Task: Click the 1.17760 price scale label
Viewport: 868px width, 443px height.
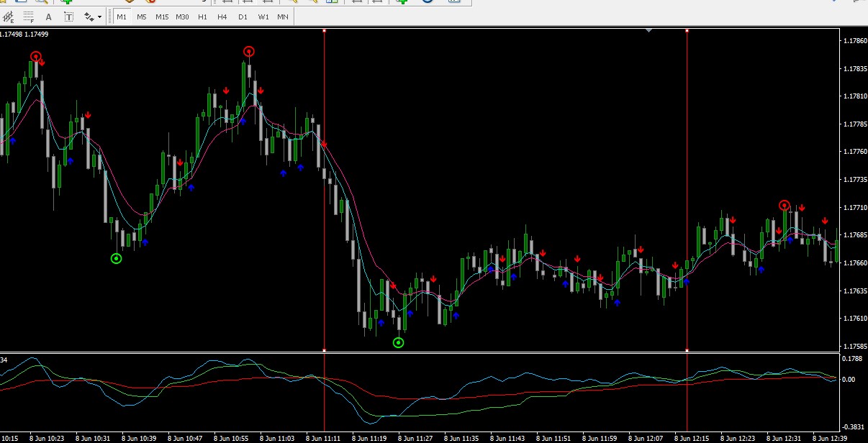Action: (854, 152)
